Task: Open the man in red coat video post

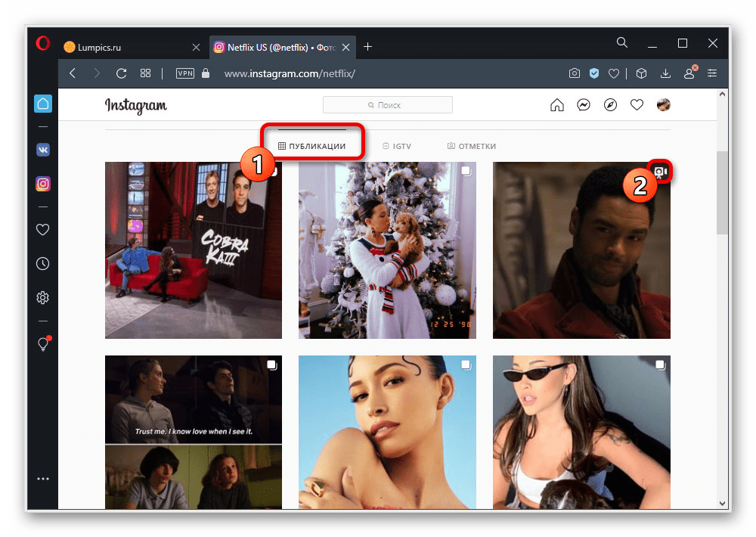Action: tap(581, 250)
